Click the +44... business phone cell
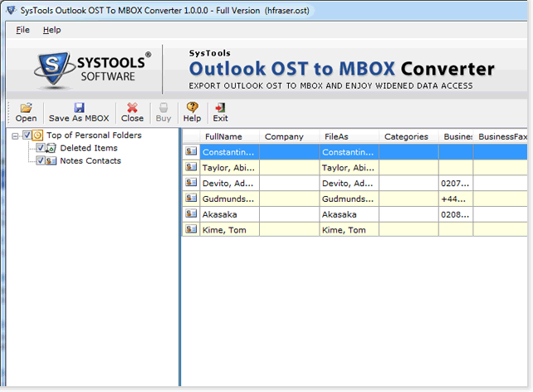Image resolution: width=533 pixels, height=392 pixels. [x=456, y=198]
